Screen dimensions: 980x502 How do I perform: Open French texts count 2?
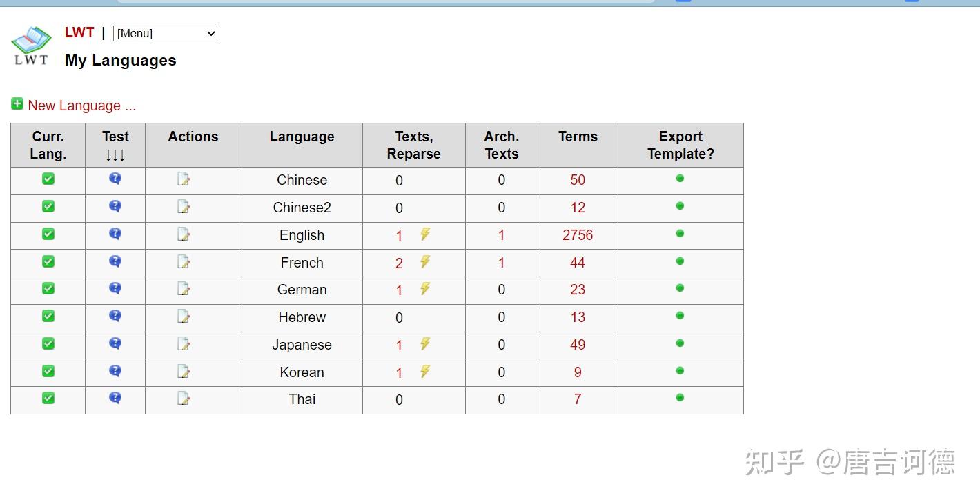tap(399, 263)
